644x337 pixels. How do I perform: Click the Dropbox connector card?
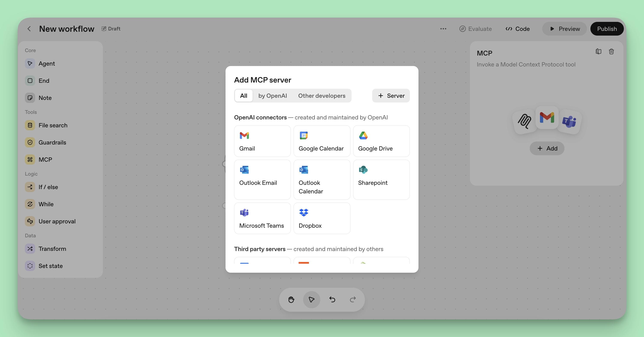point(322,218)
